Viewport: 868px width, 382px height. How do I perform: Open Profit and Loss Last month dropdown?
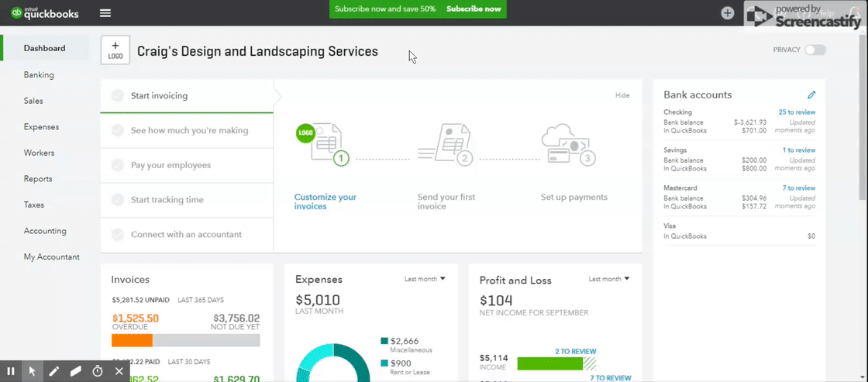click(x=609, y=279)
